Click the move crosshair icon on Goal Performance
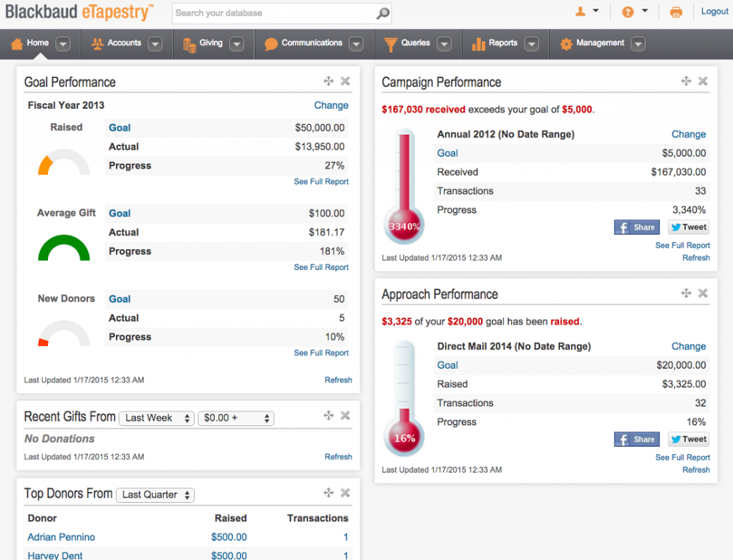The width and height of the screenshot is (733, 560). 329,81
